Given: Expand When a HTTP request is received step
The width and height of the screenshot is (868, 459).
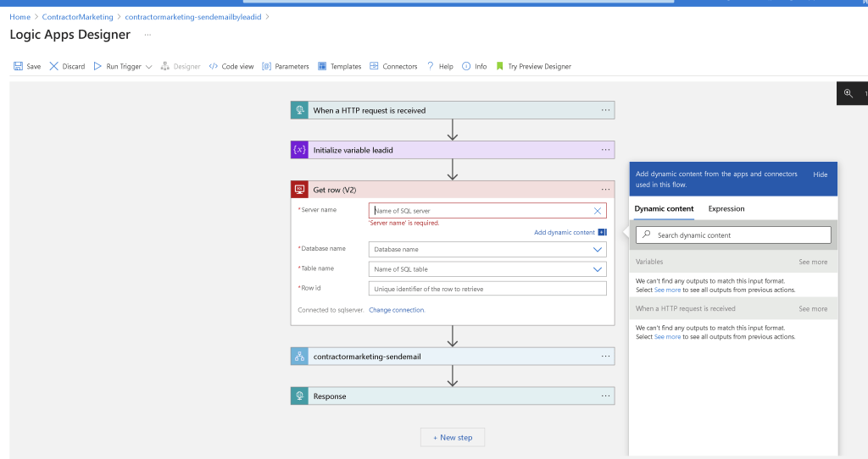Looking at the screenshot, I should coord(453,110).
